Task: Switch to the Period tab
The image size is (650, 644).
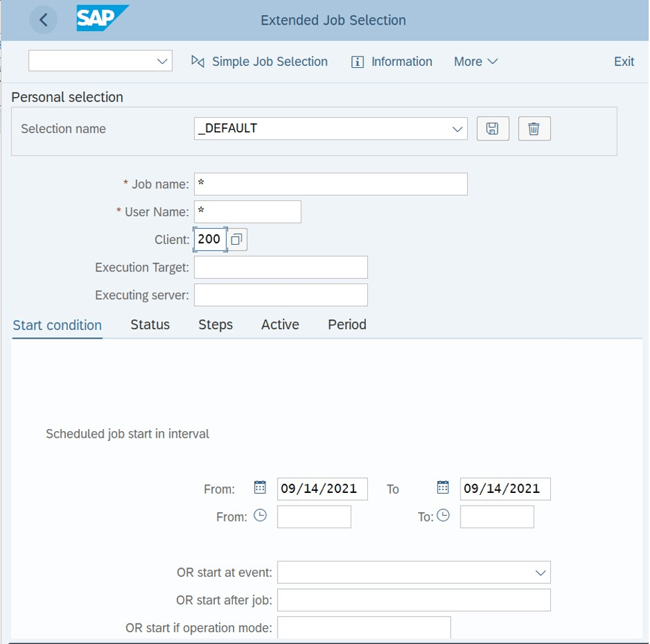Action: point(346,325)
